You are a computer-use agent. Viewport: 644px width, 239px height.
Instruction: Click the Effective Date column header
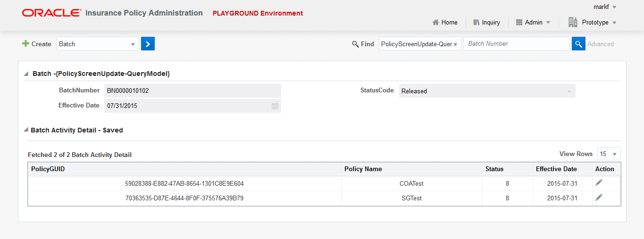pos(562,169)
